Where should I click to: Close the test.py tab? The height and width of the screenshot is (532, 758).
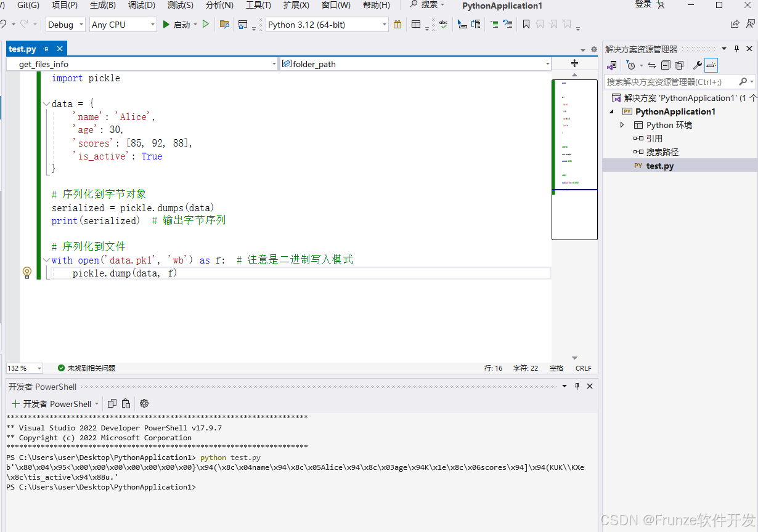(60, 49)
